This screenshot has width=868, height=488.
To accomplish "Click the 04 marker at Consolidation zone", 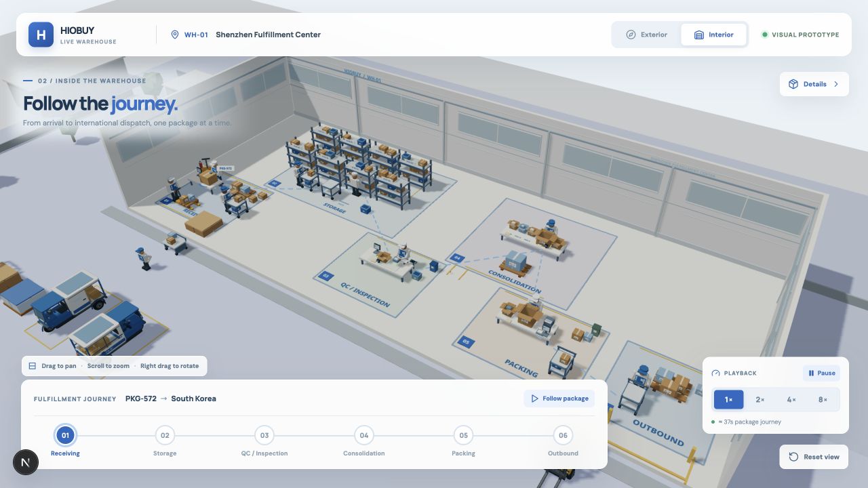I will coord(457,258).
